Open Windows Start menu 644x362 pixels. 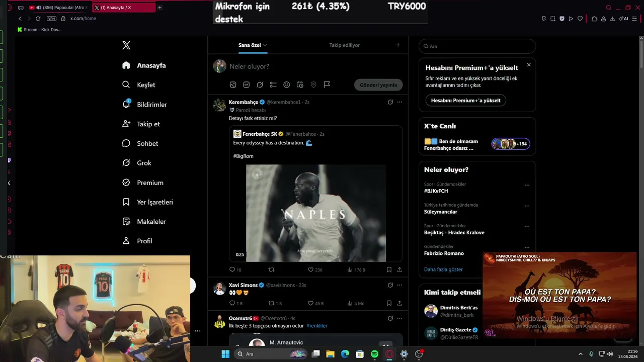[x=225, y=354]
